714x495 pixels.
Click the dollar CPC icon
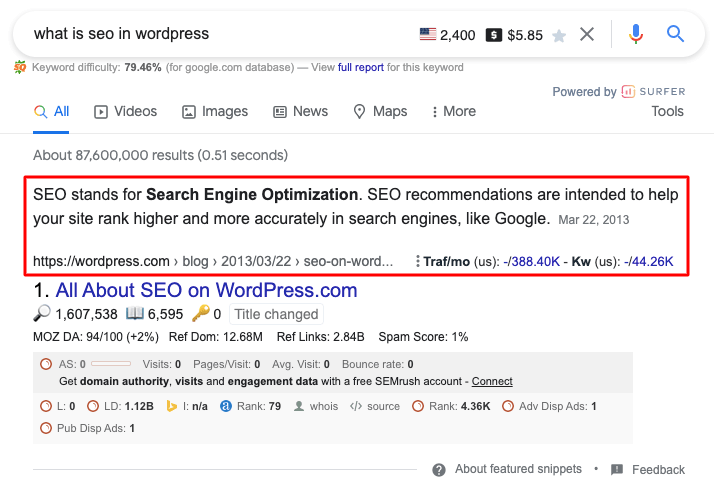coord(494,35)
